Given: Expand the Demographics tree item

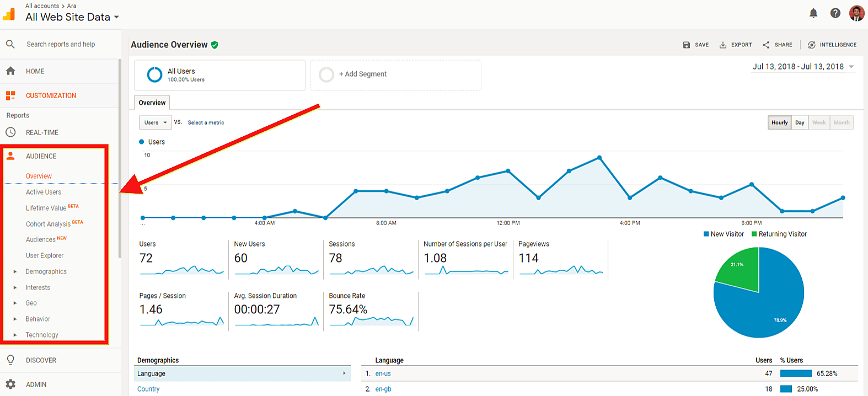Looking at the screenshot, I should point(15,271).
